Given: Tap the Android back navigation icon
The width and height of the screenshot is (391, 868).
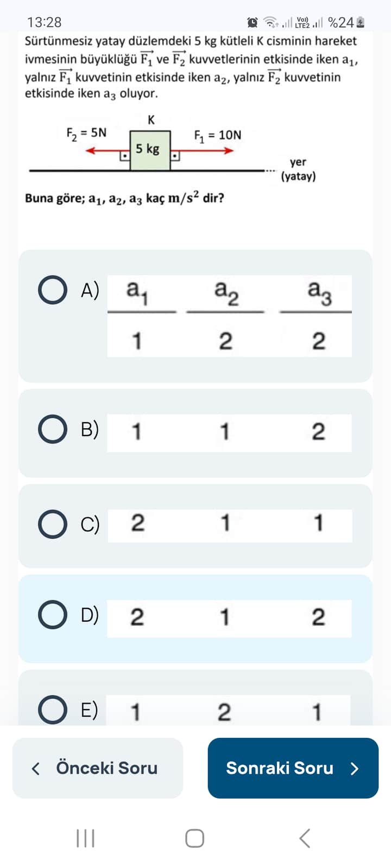Looking at the screenshot, I should pos(305,838).
